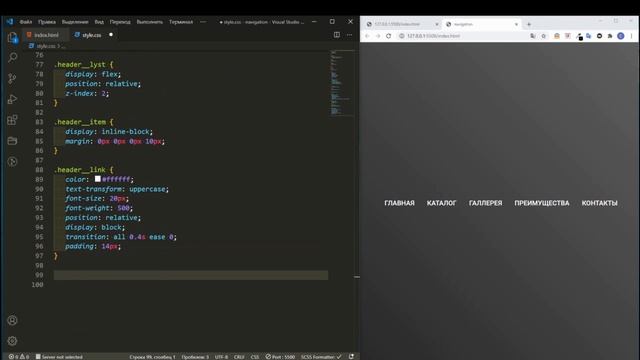Open a new Chrome tab
Image resolution: width=640 pixels, height=360 pixels.
(529, 24)
